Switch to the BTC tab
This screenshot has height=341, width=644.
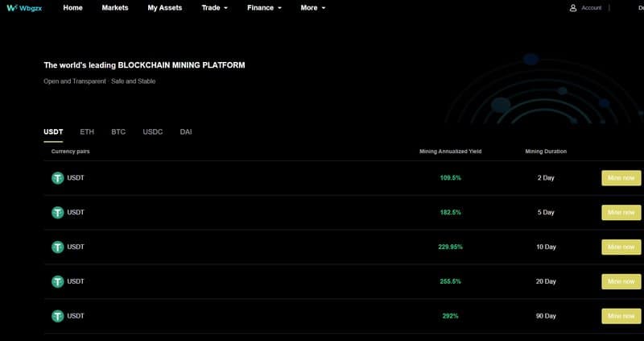click(118, 132)
